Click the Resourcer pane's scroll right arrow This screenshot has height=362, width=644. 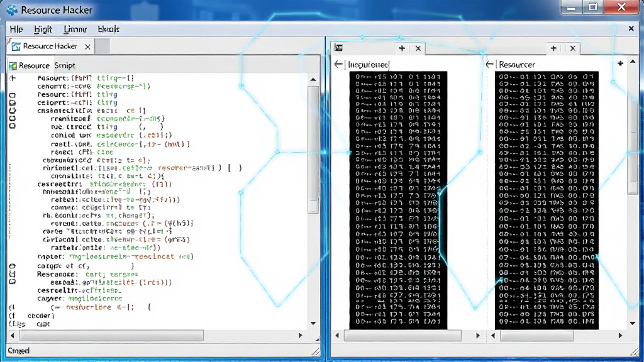[620, 336]
